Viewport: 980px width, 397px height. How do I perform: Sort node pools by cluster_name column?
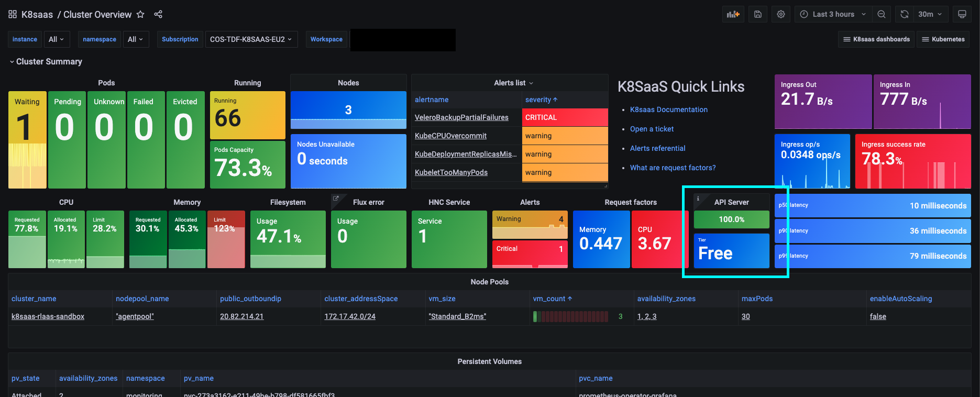(x=34, y=299)
